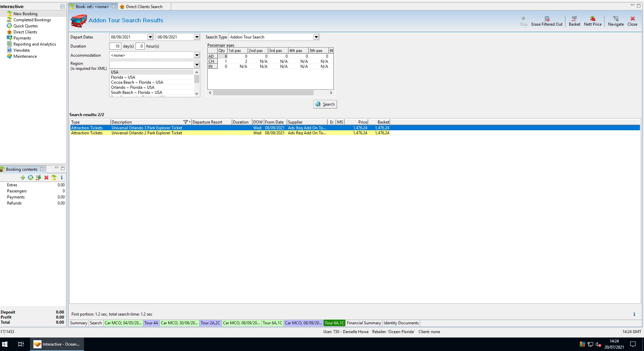The image size is (644, 351).
Task: Open the Financial Summary tab
Action: tap(364, 323)
